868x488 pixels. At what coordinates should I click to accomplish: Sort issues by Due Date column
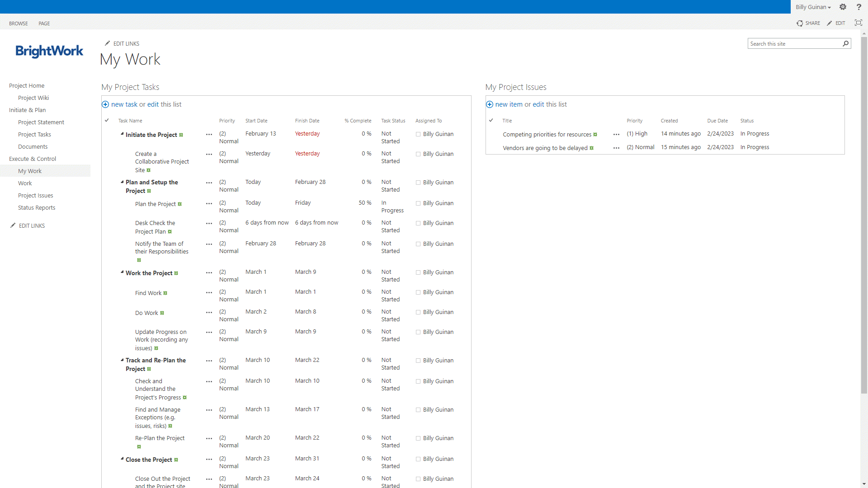(717, 121)
